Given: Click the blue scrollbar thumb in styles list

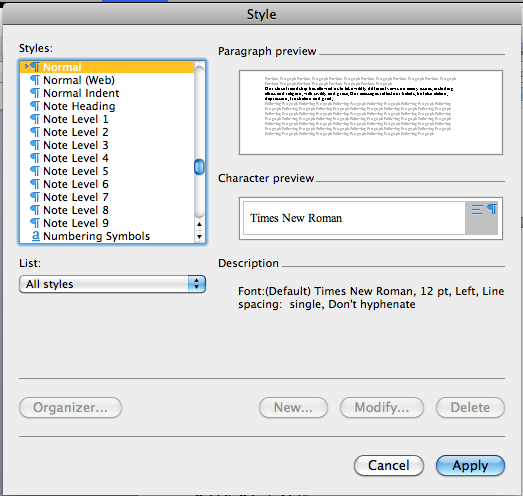Looking at the screenshot, I should click(x=199, y=167).
